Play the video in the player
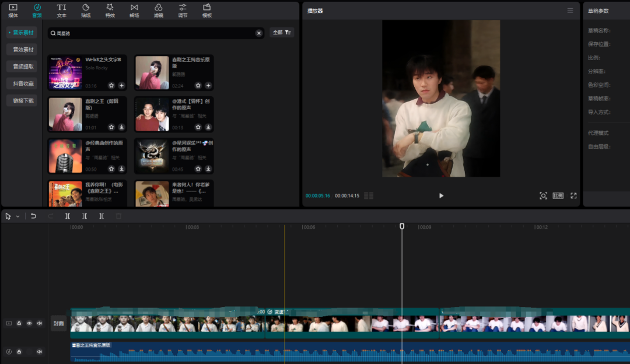Image resolution: width=630 pixels, height=364 pixels. pos(441,195)
